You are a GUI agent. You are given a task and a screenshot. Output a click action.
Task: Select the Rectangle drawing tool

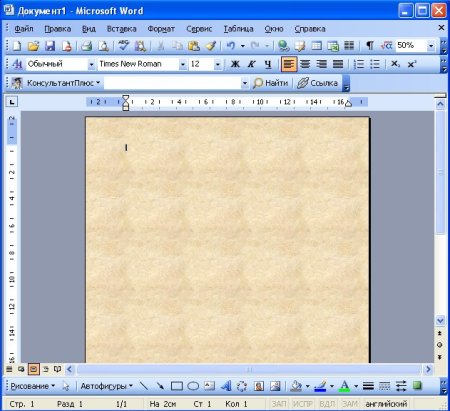point(177,386)
